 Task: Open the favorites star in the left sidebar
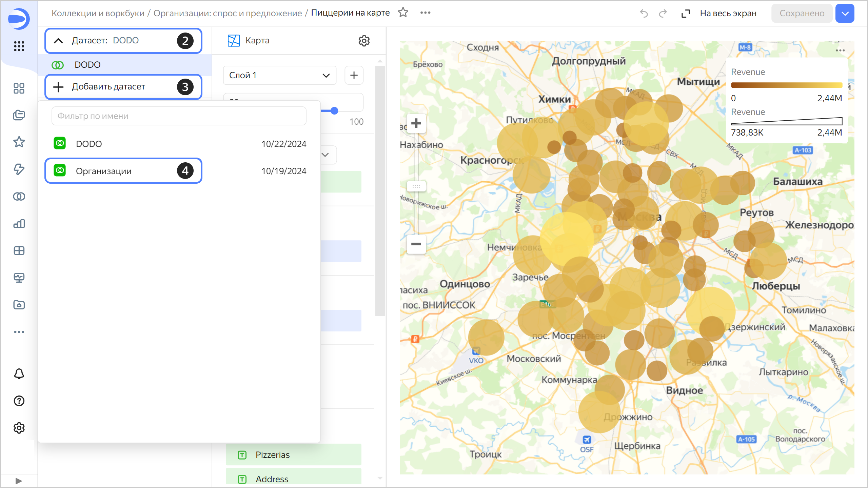tap(19, 142)
